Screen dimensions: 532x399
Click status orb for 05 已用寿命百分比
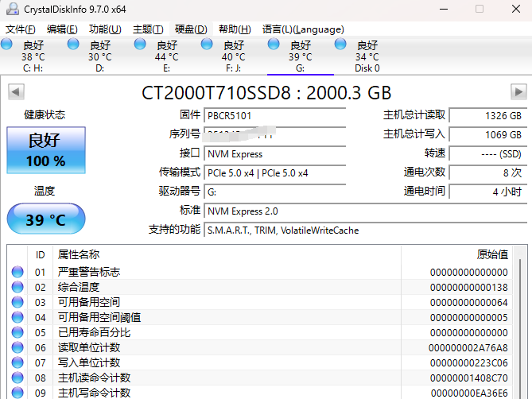tap(17, 332)
